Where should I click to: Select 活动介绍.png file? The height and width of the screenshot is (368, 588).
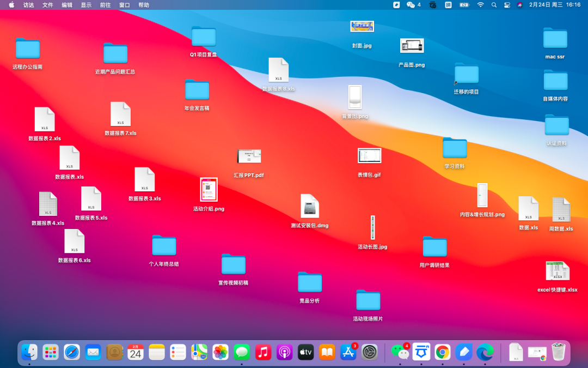pos(209,195)
